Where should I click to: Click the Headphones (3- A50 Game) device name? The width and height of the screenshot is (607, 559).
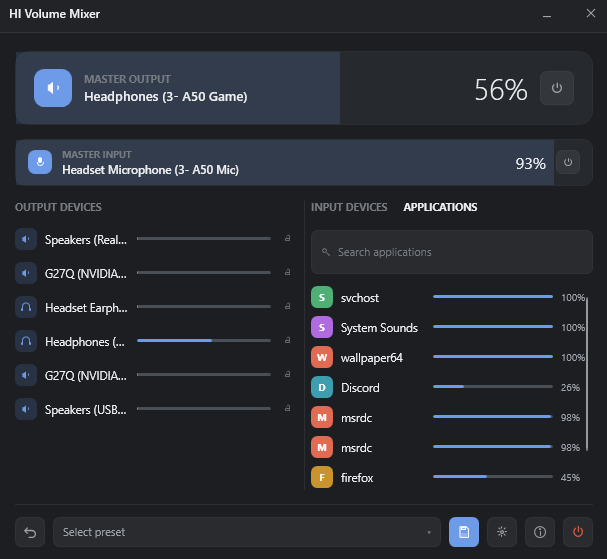[166, 97]
